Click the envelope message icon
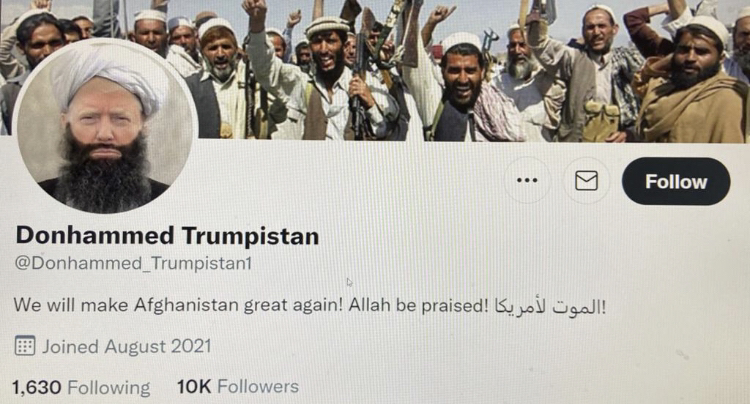Image resolution: width=750 pixels, height=404 pixels. [x=586, y=181]
